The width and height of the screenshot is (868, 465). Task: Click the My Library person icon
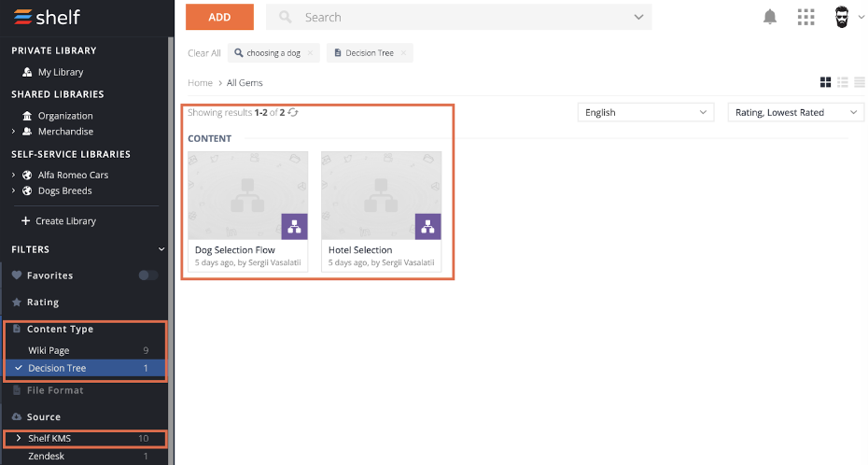point(26,72)
